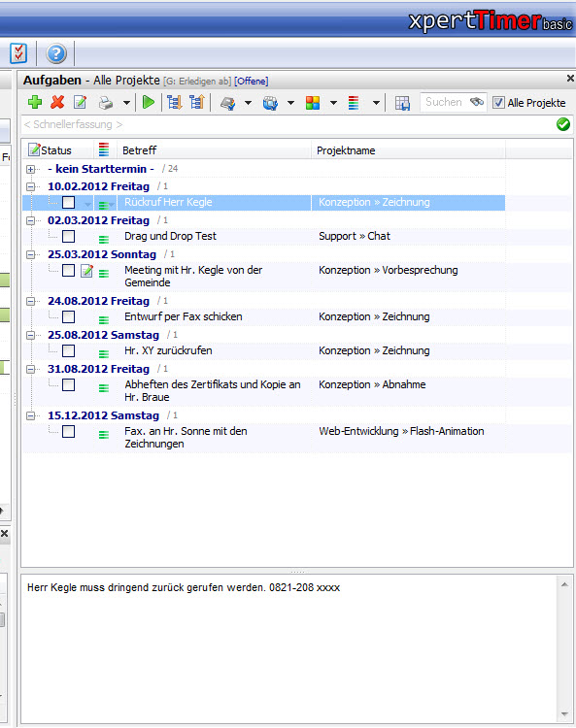Collapse the 25.03.2012 Sonntag group
This screenshot has height=728, width=576.
click(x=31, y=255)
